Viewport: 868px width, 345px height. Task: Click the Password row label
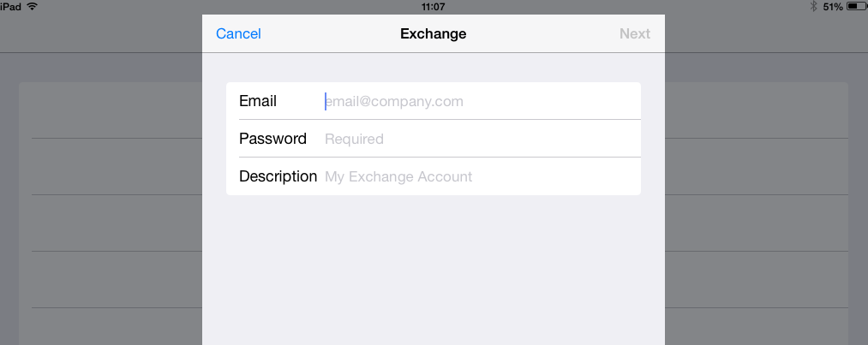pos(272,139)
